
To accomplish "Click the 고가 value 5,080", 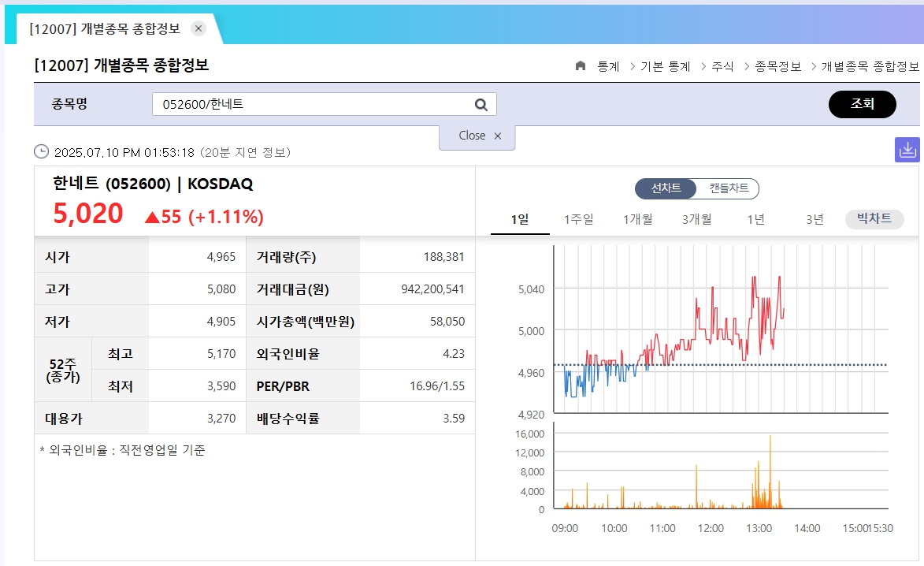I will pos(221,289).
